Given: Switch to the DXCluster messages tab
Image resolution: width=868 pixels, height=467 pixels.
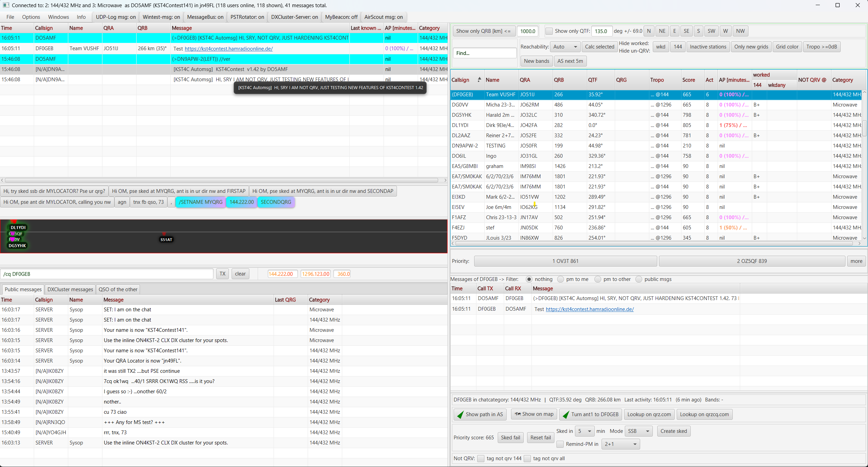Looking at the screenshot, I should pyautogui.click(x=70, y=289).
